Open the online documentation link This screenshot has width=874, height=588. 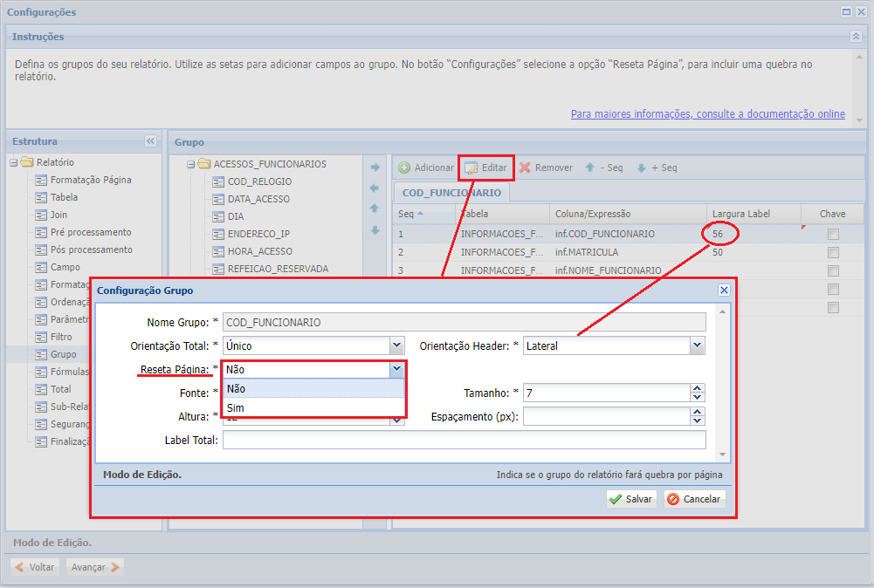pyautogui.click(x=707, y=114)
